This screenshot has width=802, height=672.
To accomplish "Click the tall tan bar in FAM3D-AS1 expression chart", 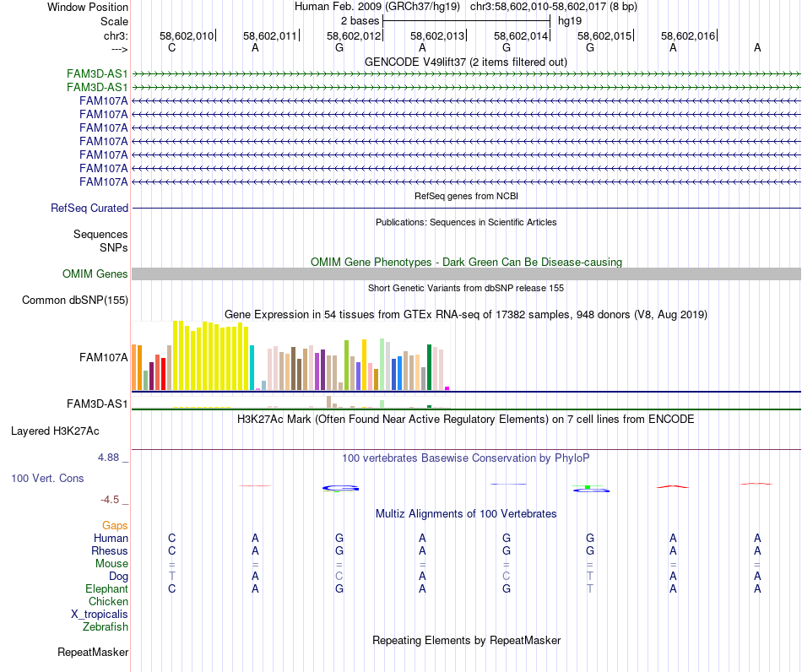I will pos(329,402).
